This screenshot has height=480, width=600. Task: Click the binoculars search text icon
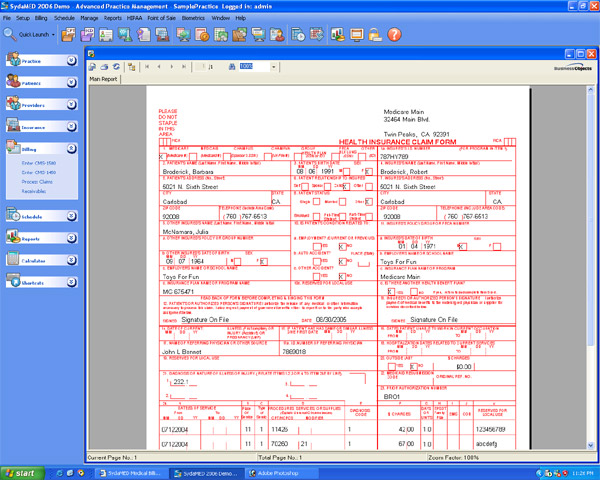click(230, 66)
